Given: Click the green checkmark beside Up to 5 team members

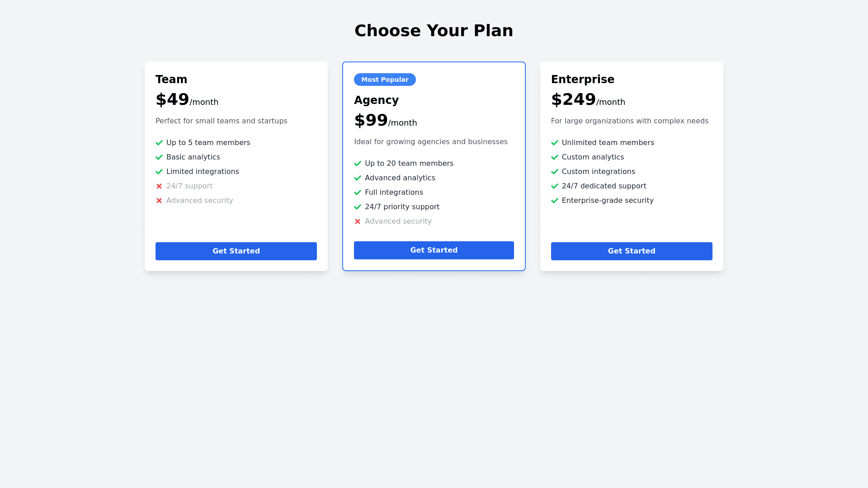Looking at the screenshot, I should [x=159, y=143].
